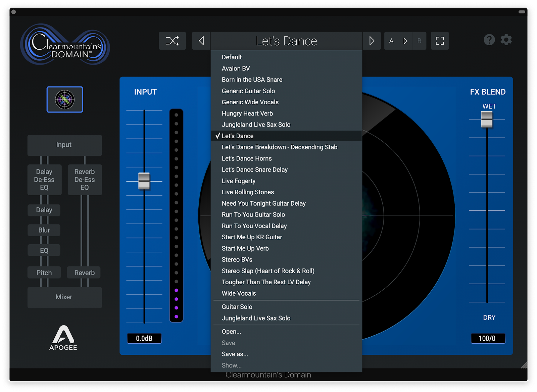The height and width of the screenshot is (392, 537).
Task: Copy A to B with arrow icon
Action: coord(405,41)
